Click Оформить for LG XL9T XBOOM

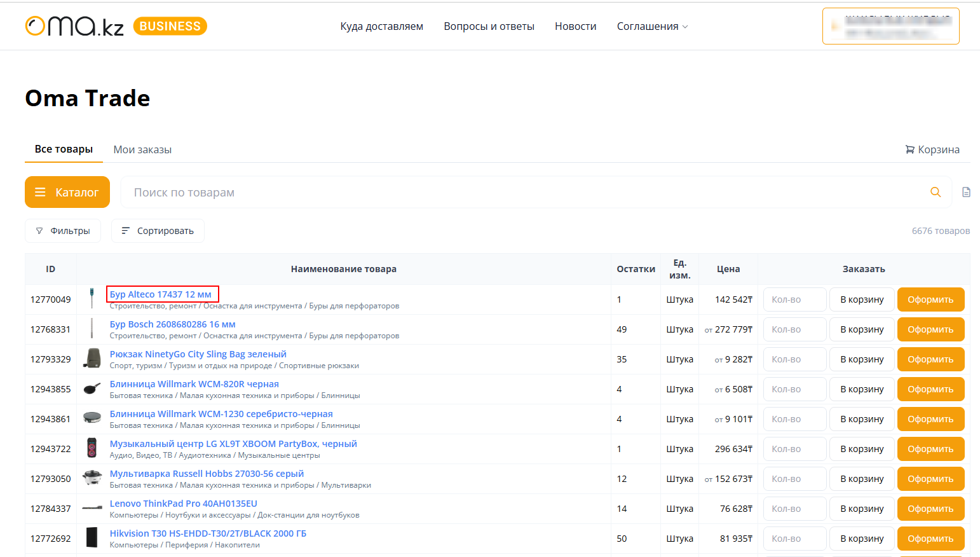point(930,449)
